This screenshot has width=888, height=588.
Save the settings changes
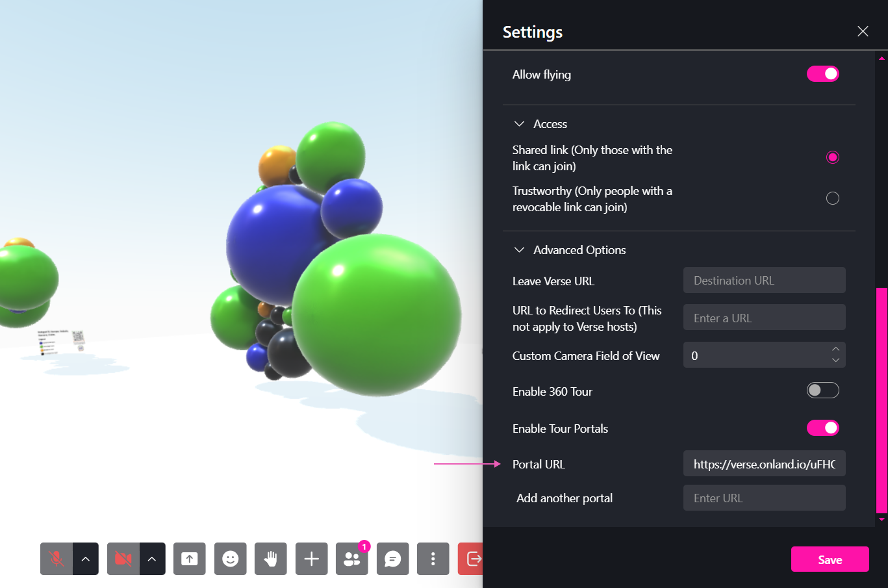(830, 559)
